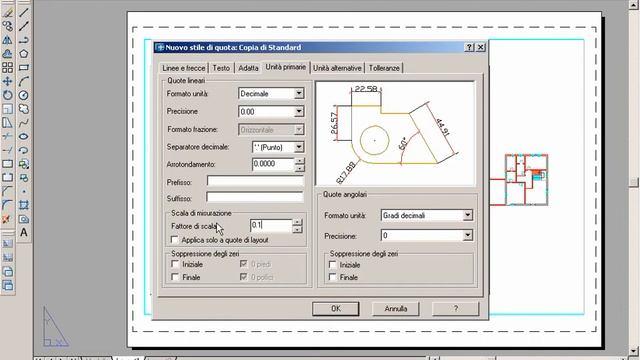Toggle the '0 pollici' checkbox
640x360 pixels.
coord(244,277)
